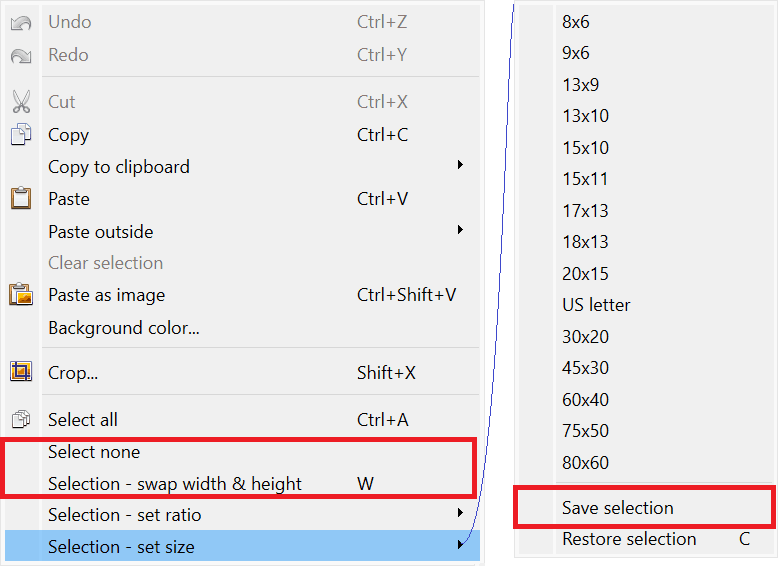Swap selection width and height

[175, 484]
